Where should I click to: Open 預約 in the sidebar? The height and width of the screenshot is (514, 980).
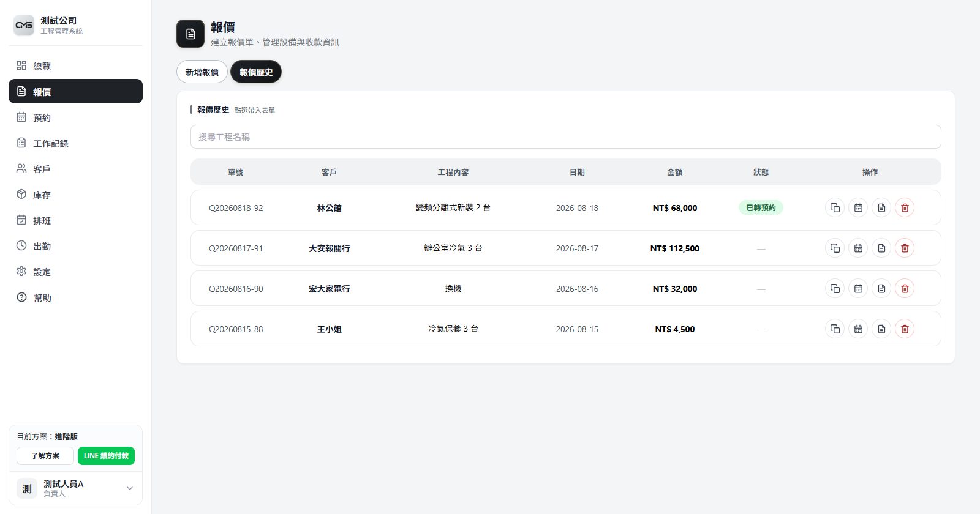pos(75,117)
